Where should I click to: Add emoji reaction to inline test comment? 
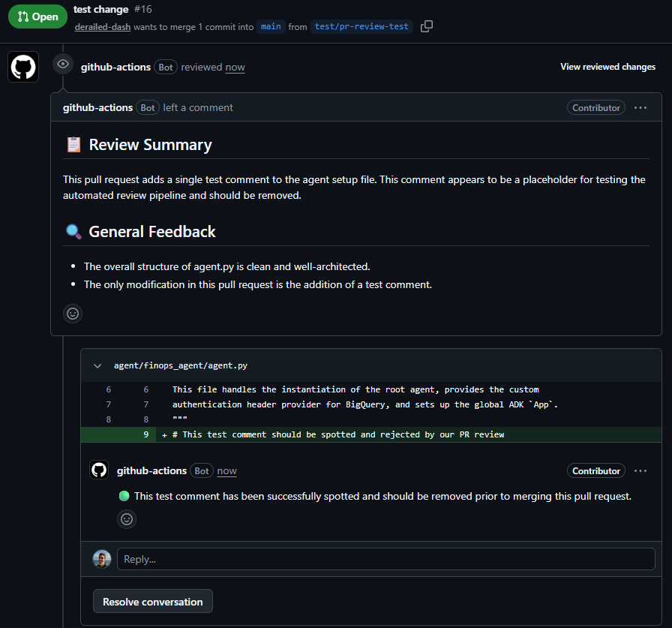point(127,519)
